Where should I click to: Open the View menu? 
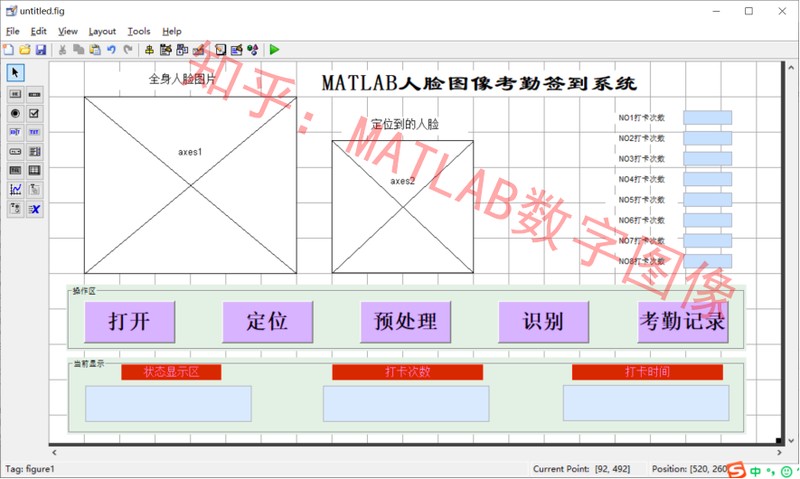coord(67,31)
